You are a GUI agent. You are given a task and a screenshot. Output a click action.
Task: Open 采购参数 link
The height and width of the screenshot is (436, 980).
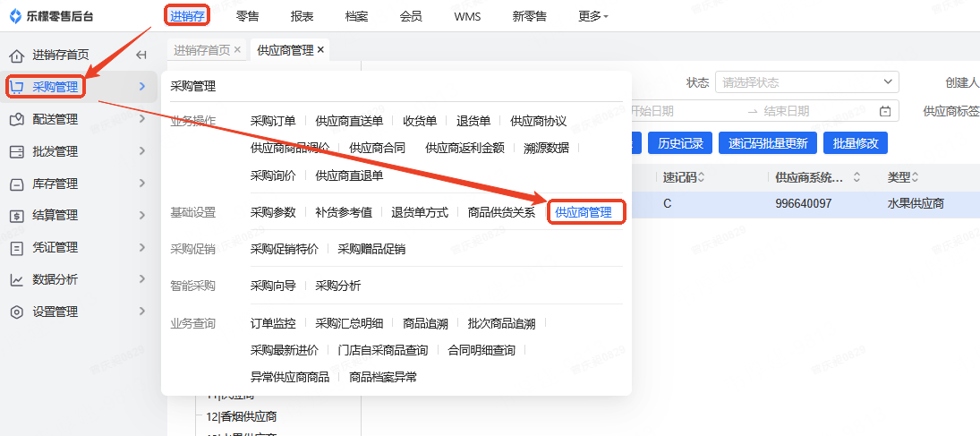coord(273,213)
